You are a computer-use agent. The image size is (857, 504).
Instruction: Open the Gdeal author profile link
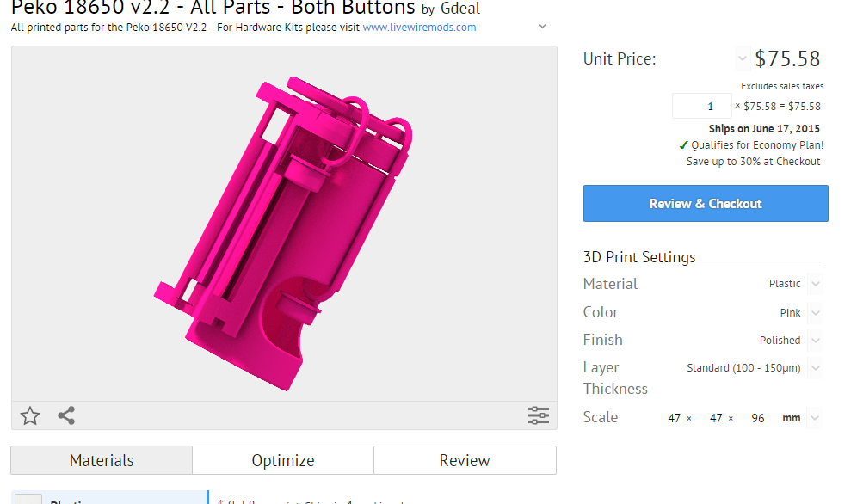tap(459, 9)
